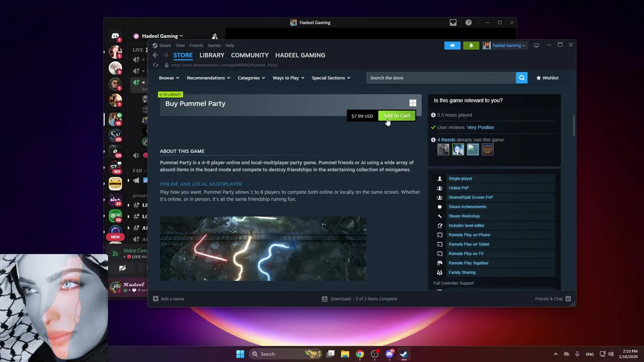
Task: Open Discord direct messages home icon
Action: tap(115, 36)
